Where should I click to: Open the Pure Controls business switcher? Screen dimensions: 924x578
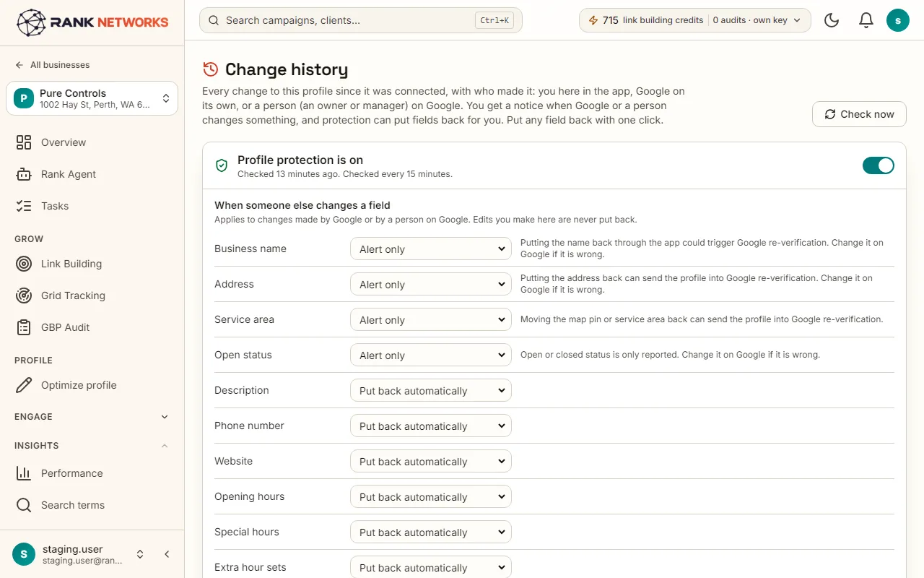tap(92, 98)
